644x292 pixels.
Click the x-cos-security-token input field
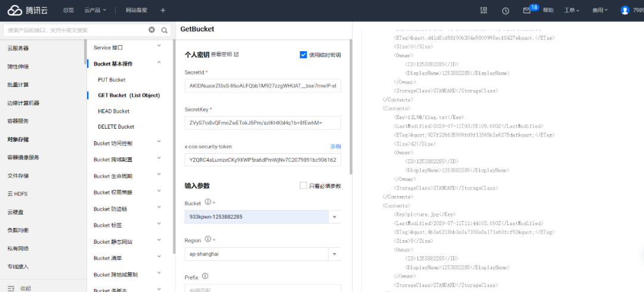[262, 160]
